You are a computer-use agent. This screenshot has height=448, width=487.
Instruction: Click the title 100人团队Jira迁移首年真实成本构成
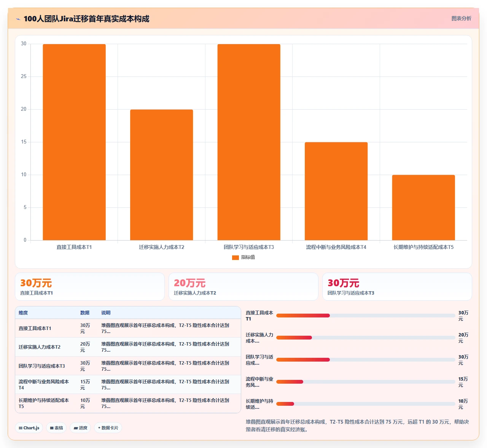coord(86,19)
